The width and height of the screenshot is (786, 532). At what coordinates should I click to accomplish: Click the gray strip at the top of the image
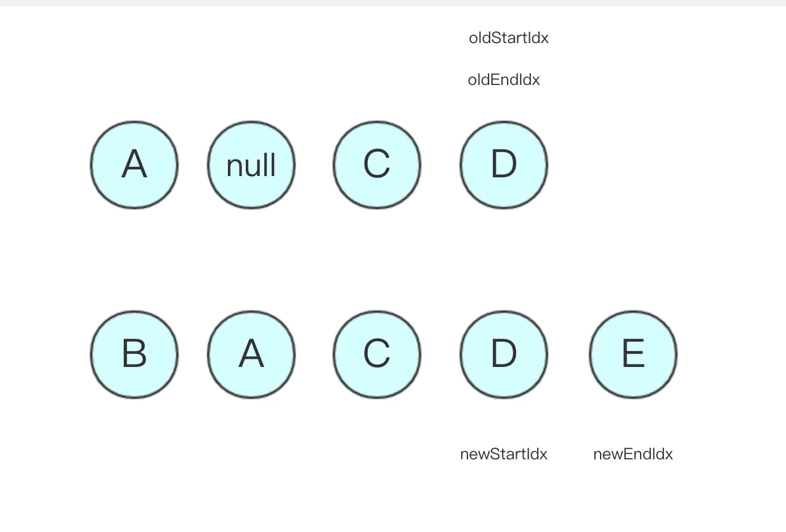point(393,3)
